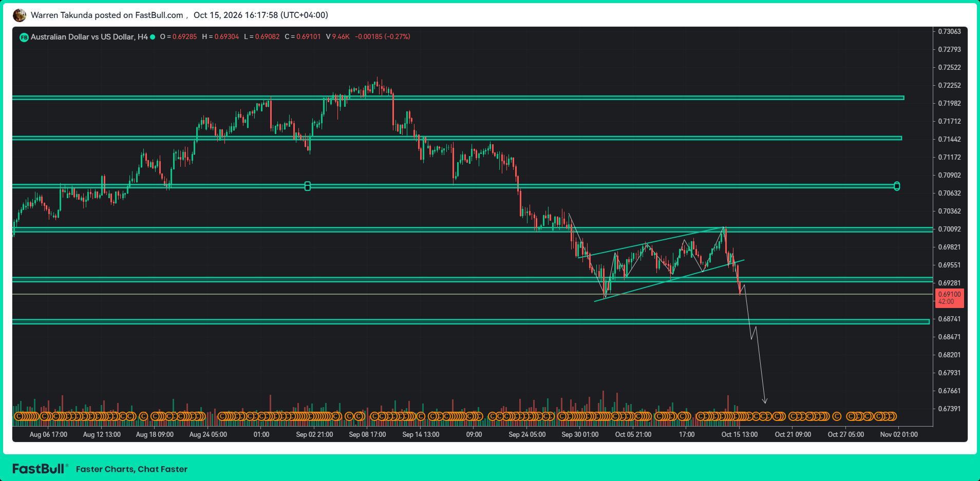
Task: Click the 'Oct 15 13:00' time axis label
Action: pyautogui.click(x=739, y=434)
